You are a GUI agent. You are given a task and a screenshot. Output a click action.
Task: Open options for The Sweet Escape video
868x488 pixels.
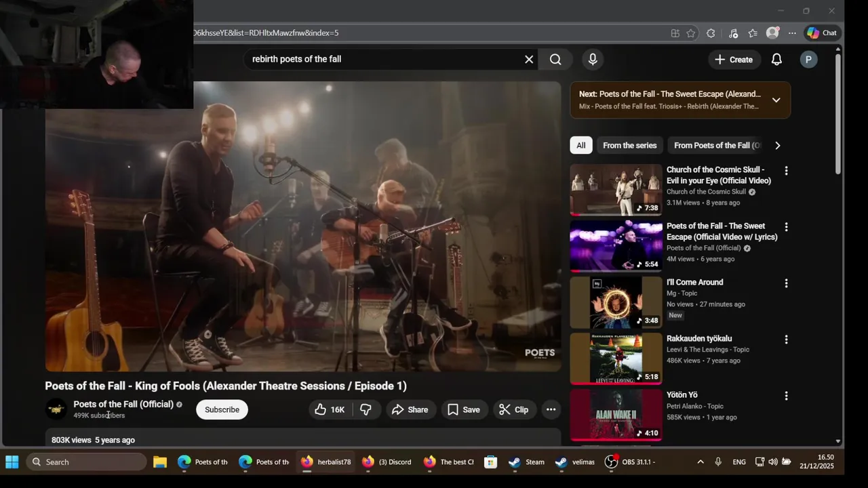pyautogui.click(x=787, y=227)
